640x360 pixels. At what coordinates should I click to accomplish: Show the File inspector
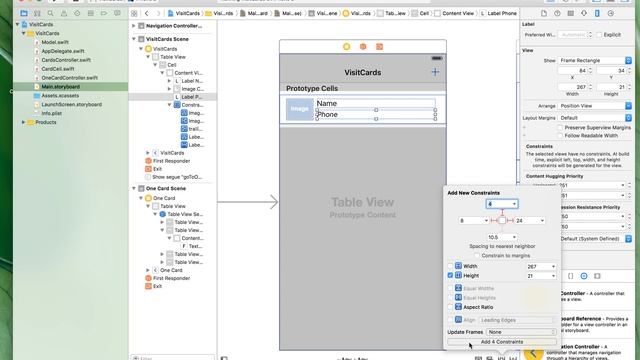(x=544, y=13)
